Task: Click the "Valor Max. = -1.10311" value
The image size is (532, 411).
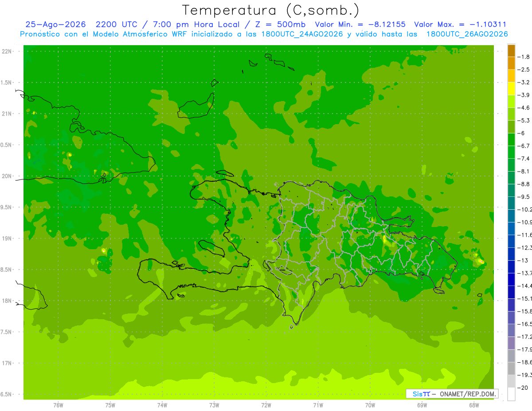Action: 460,25
